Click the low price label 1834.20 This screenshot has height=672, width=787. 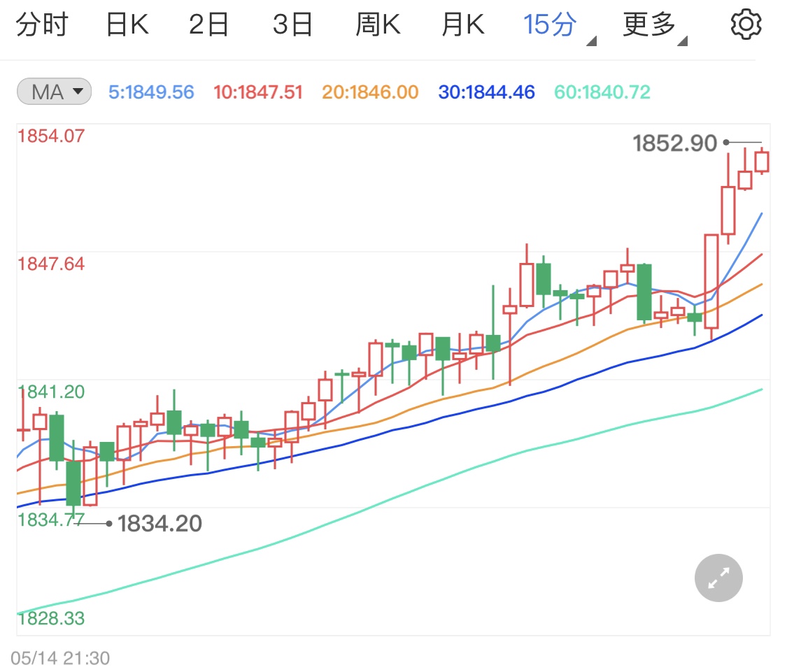pyautogui.click(x=159, y=524)
